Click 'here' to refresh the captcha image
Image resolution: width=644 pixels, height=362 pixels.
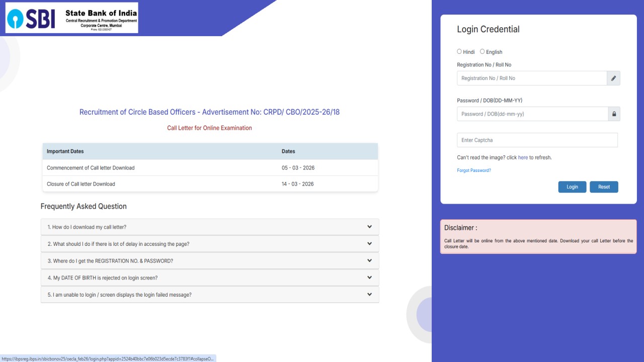tap(523, 157)
